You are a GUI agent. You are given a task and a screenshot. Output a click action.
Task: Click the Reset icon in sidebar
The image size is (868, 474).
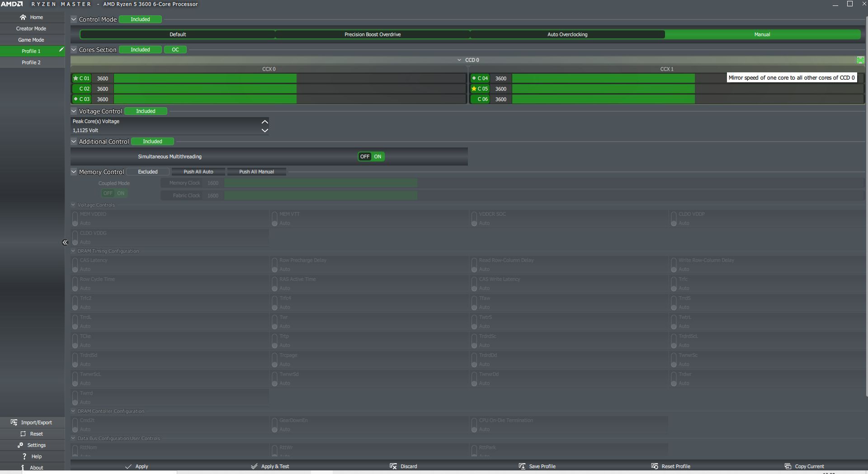click(x=23, y=434)
